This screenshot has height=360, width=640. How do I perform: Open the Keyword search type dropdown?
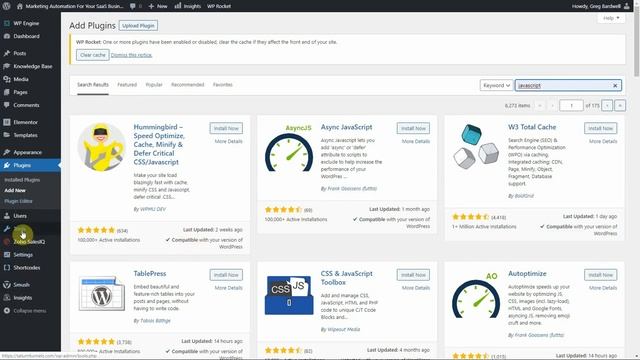pyautogui.click(x=496, y=85)
